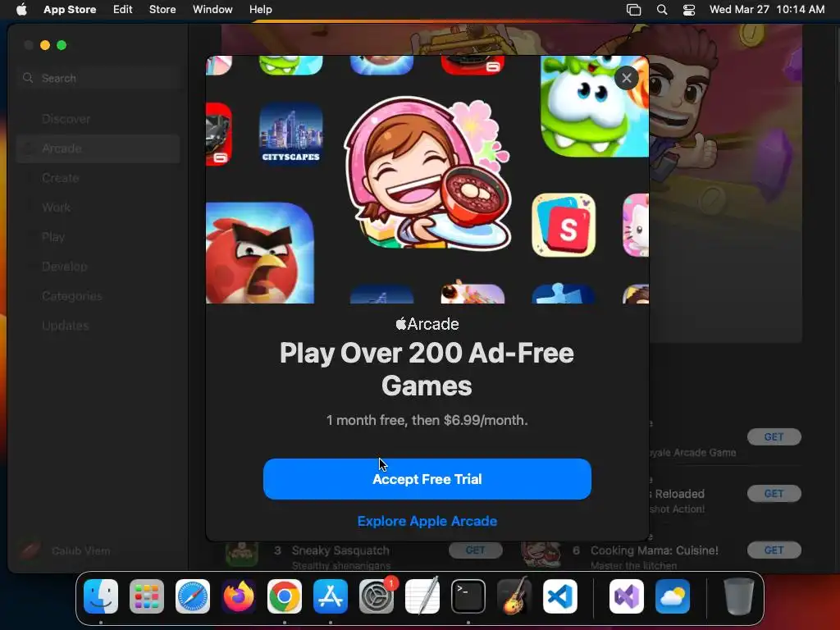Open Firefox from the Dock
840x630 pixels.
click(x=239, y=596)
